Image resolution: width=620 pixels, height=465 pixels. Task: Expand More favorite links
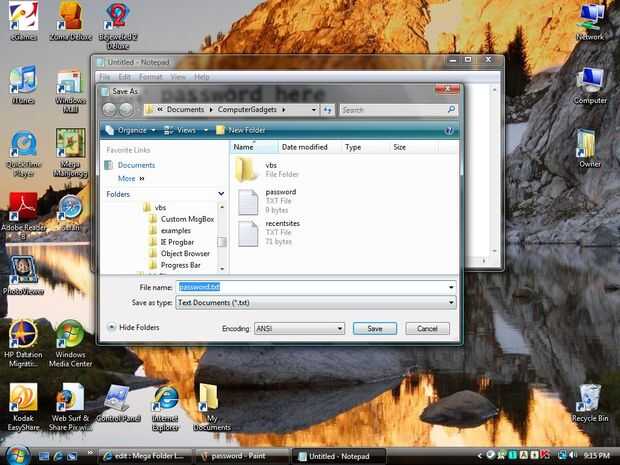(x=131, y=179)
